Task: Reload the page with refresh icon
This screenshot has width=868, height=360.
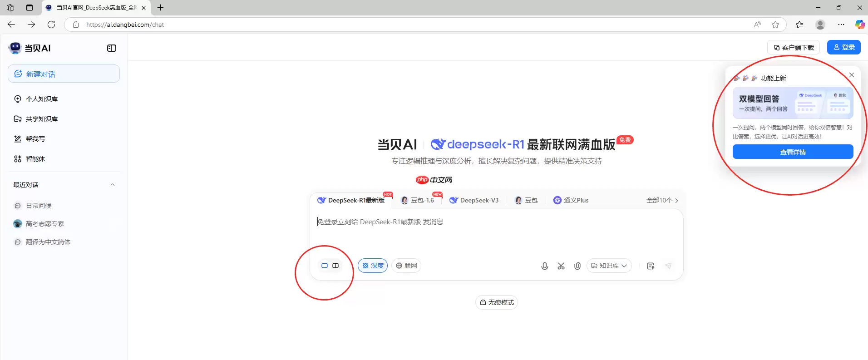Action: tap(51, 25)
